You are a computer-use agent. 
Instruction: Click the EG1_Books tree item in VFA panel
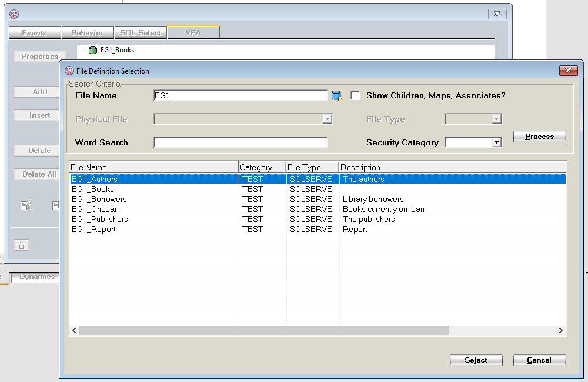pyautogui.click(x=117, y=50)
